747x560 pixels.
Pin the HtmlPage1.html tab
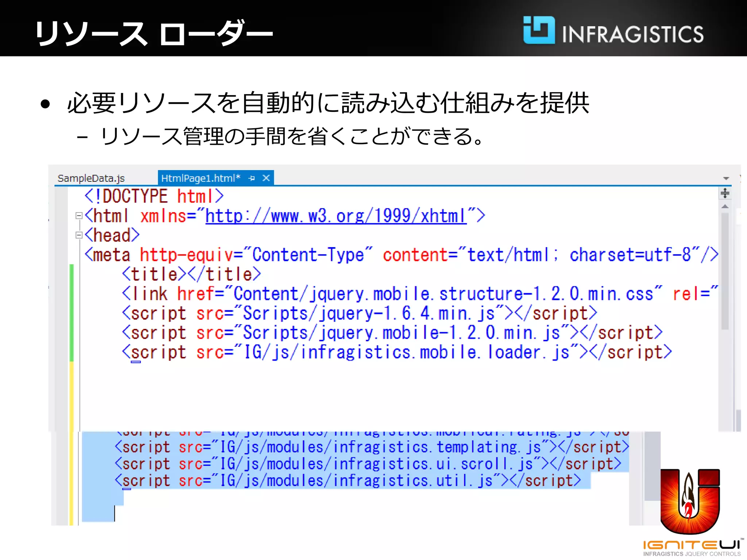(x=252, y=178)
